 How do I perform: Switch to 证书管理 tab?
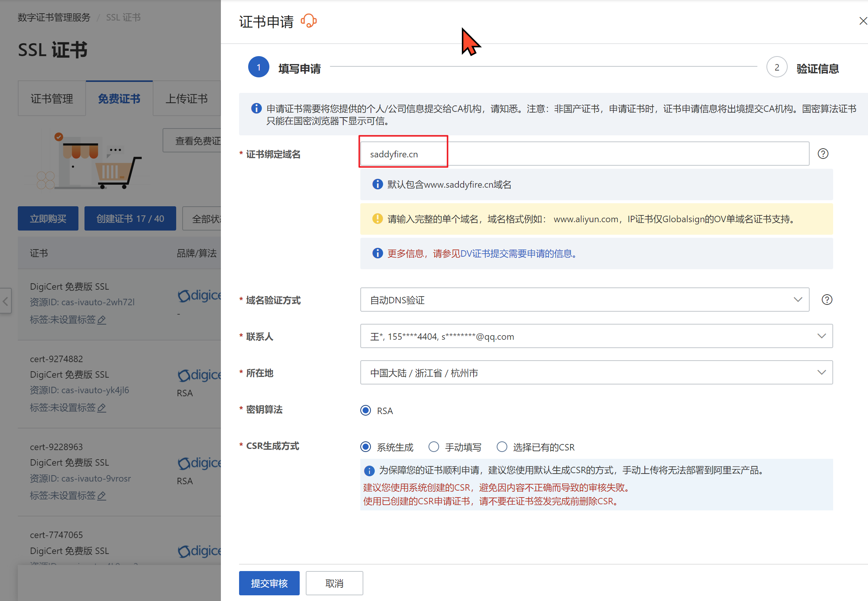pyautogui.click(x=52, y=99)
